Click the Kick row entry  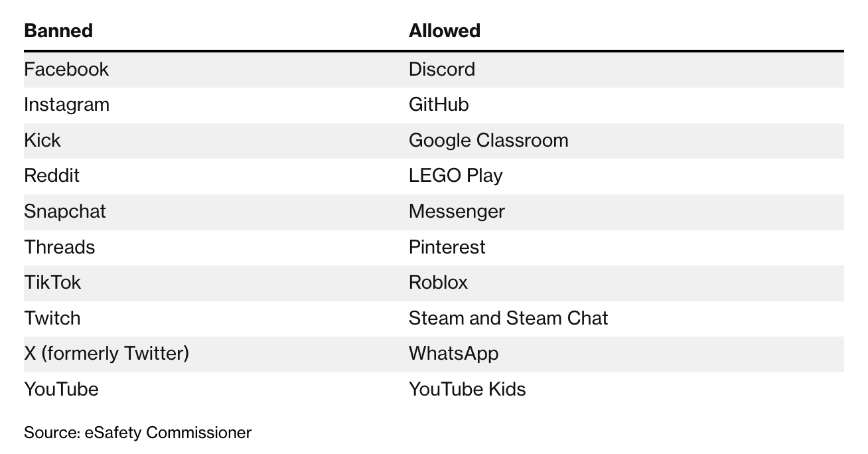click(42, 140)
